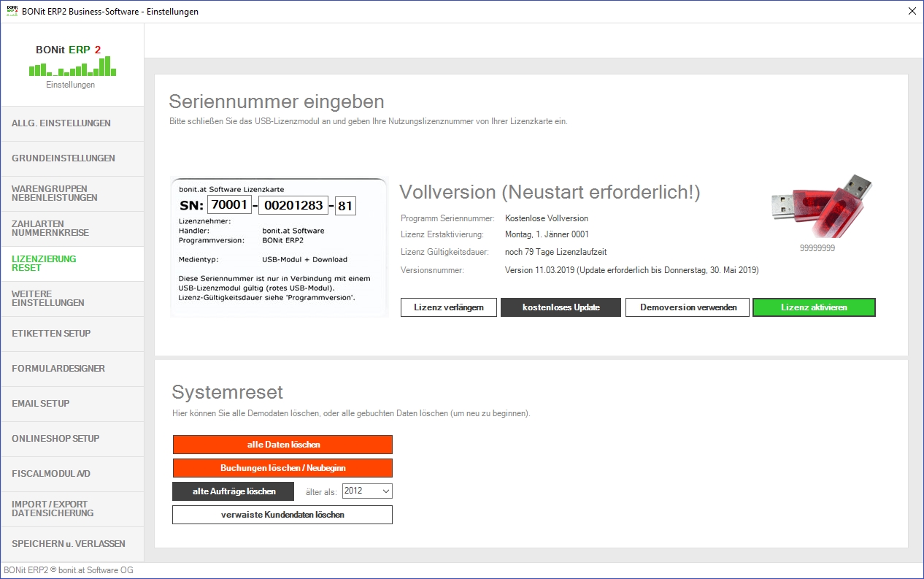
Task: Click Buchungen löschen / Neubeginn button
Action: click(282, 468)
